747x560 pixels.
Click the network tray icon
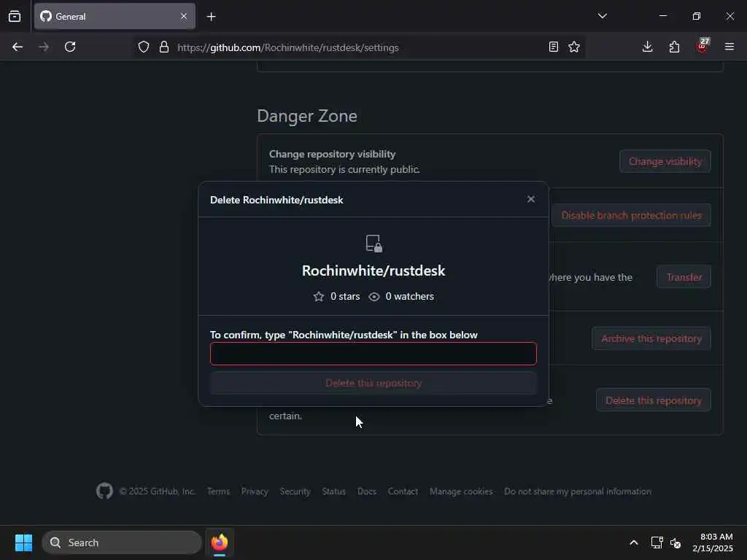657,542
